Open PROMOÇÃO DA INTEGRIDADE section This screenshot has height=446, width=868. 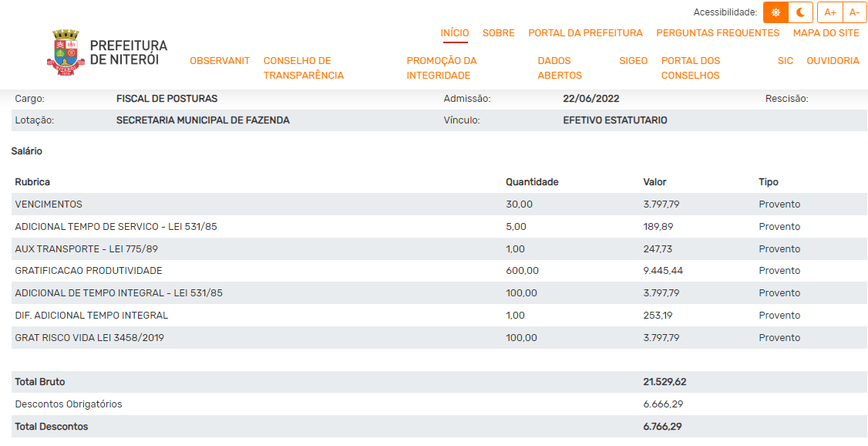coord(442,68)
